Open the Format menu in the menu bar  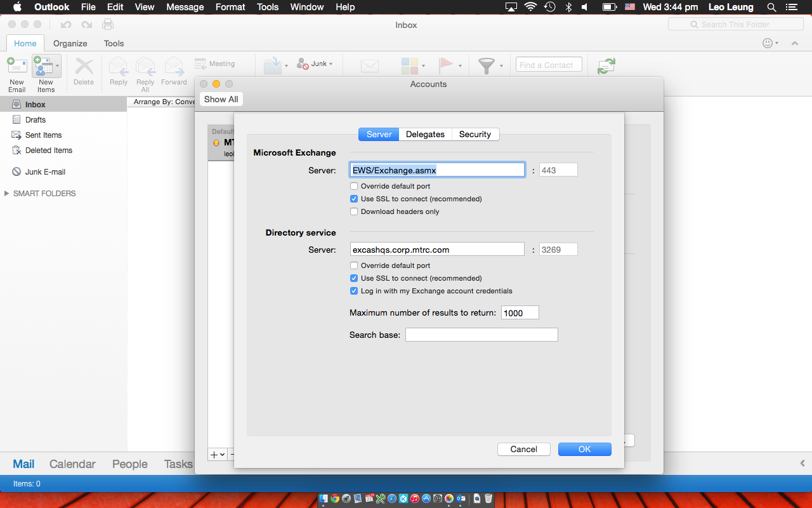click(230, 7)
